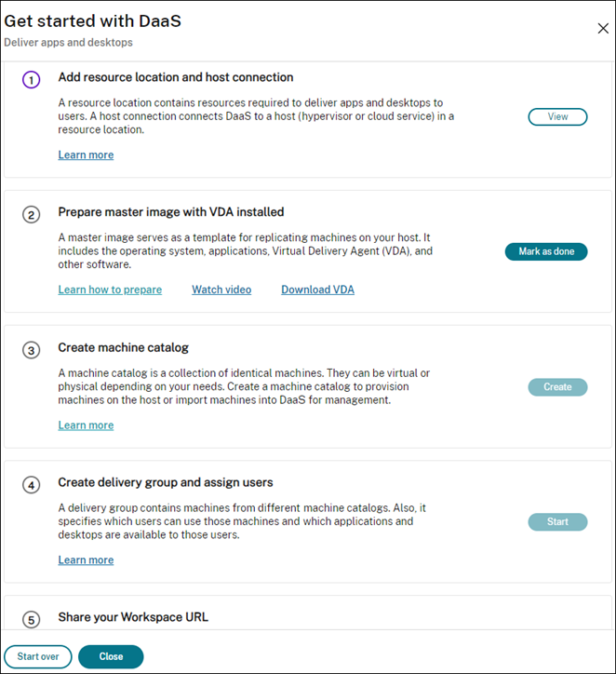This screenshot has height=674, width=616.
Task: Open Learn more under resource location
Action: pyautogui.click(x=86, y=155)
